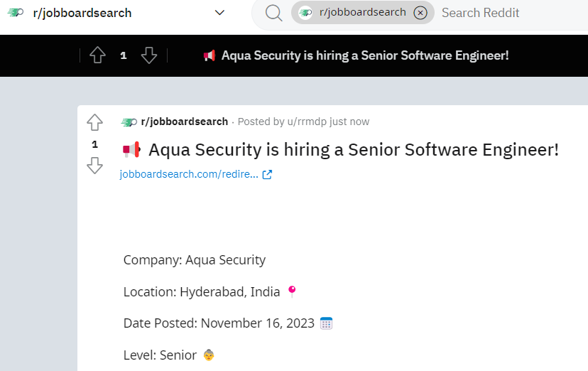Click the r/jobboardsearch community name dropdown

[x=82, y=13]
